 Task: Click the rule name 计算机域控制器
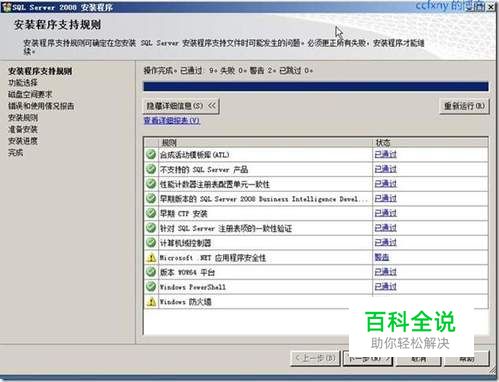click(x=185, y=243)
